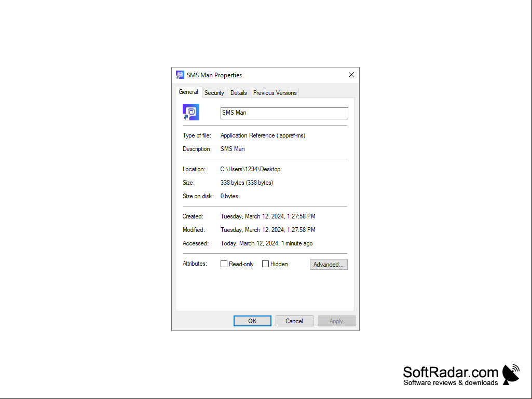
Task: Click the 'Modified:' label
Action: (x=194, y=230)
